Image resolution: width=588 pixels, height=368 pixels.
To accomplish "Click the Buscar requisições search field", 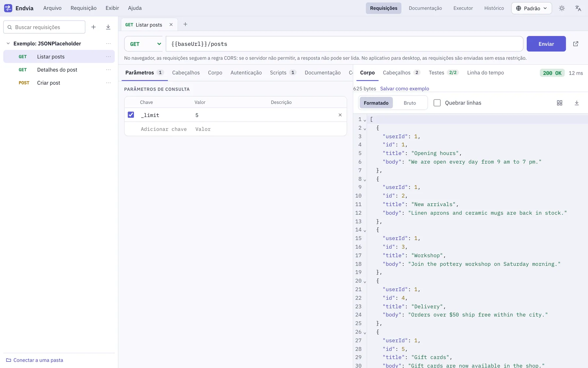I will pos(44,27).
